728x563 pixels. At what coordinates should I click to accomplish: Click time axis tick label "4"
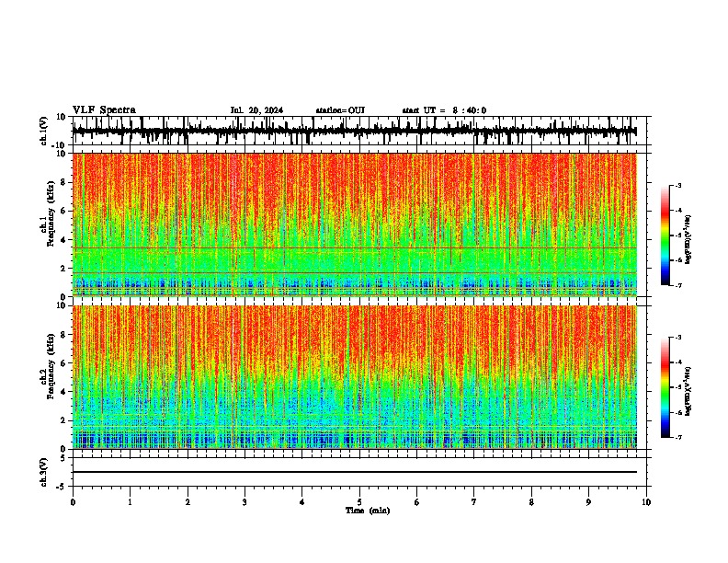302,502
